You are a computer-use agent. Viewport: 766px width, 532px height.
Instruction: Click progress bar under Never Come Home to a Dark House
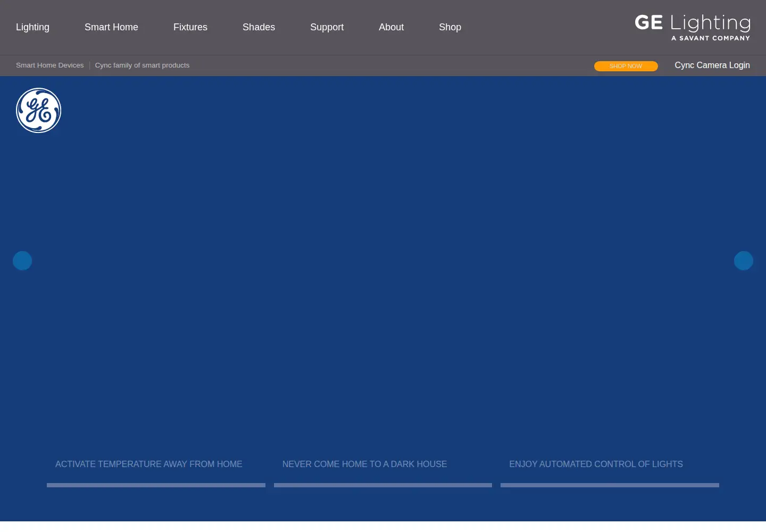click(383, 485)
